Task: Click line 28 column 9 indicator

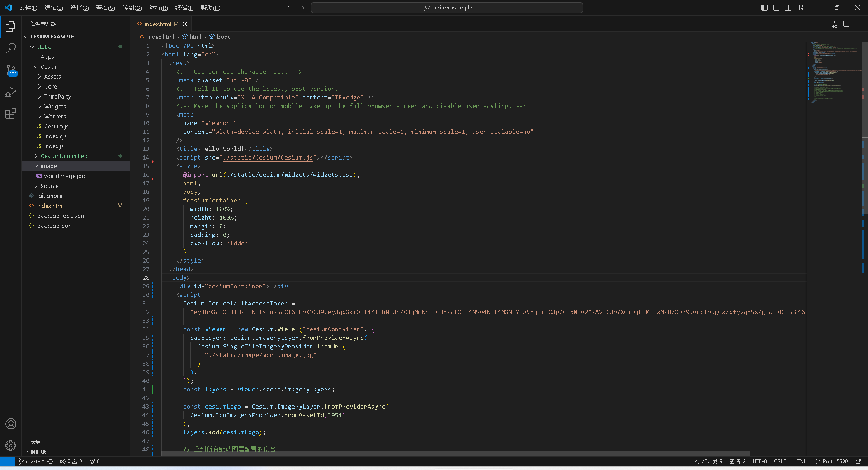Action: coord(708,461)
